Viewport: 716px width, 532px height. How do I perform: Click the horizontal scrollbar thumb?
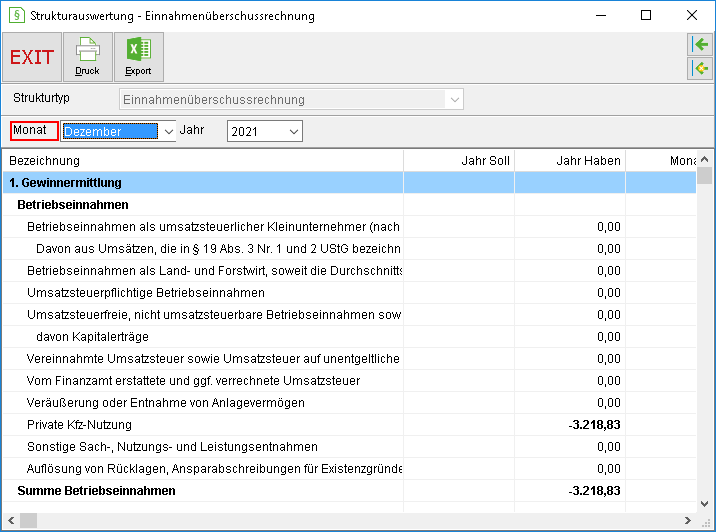28,520
